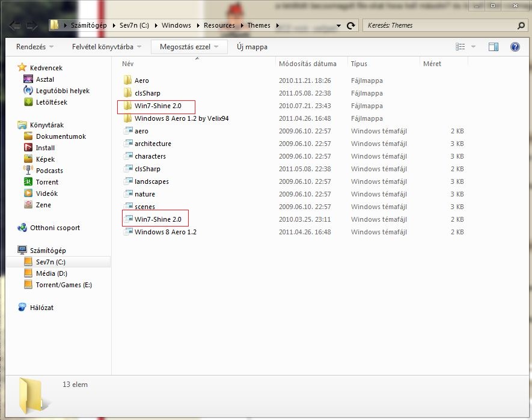Click the landscapes theme file icon
Viewport: 532px width, 420px height.
tap(128, 181)
